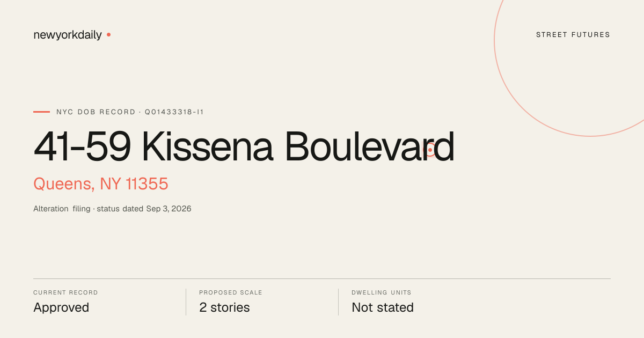Select the Queens, NY 11355 location text

click(101, 184)
